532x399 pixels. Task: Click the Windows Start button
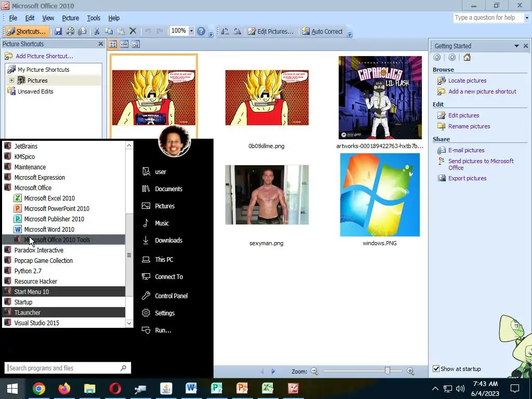[12, 389]
